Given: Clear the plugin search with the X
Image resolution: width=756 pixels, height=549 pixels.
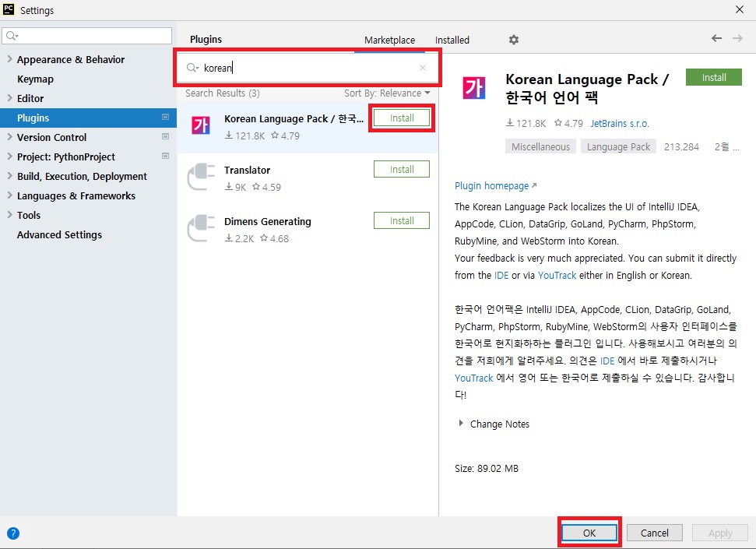Looking at the screenshot, I should (422, 68).
